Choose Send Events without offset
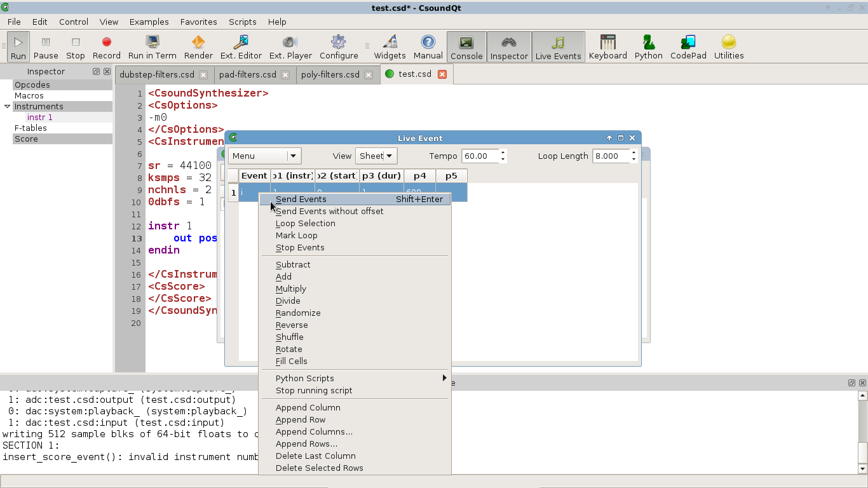The height and width of the screenshot is (488, 868). (x=355, y=211)
